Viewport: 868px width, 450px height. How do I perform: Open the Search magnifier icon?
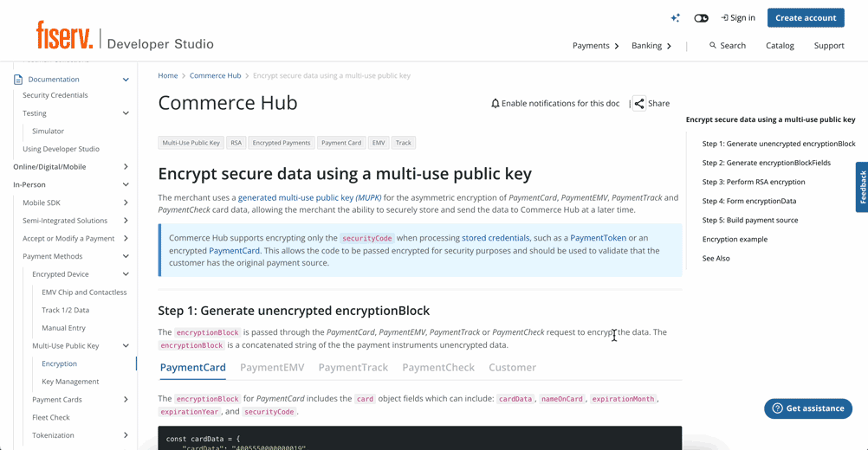click(x=713, y=46)
